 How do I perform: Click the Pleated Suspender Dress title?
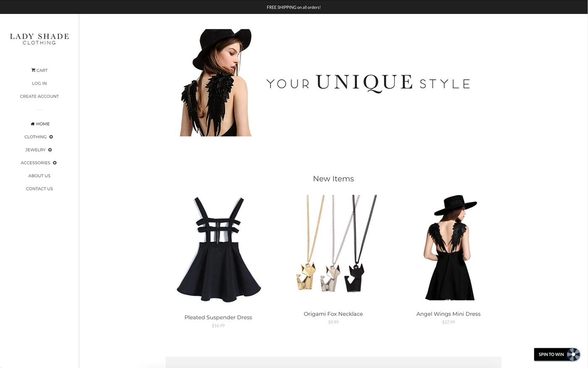(218, 318)
